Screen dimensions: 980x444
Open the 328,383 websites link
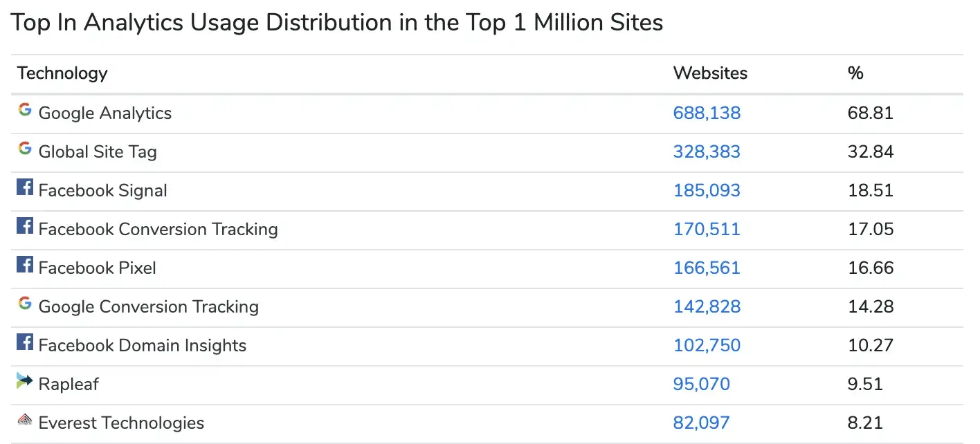707,151
